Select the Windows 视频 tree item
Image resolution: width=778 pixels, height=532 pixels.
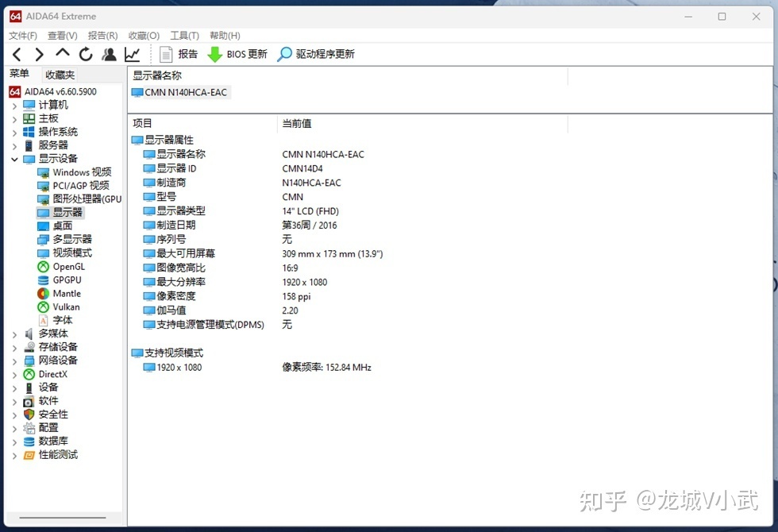pyautogui.click(x=75, y=172)
